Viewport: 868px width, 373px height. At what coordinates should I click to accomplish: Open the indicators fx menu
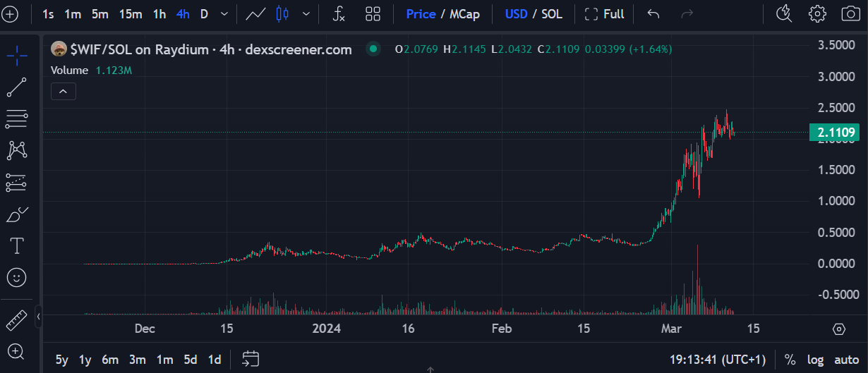(x=339, y=13)
